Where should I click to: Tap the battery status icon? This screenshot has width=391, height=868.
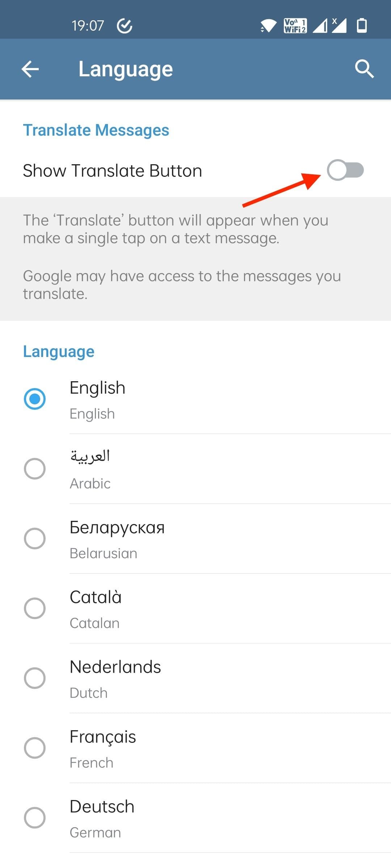tap(362, 26)
